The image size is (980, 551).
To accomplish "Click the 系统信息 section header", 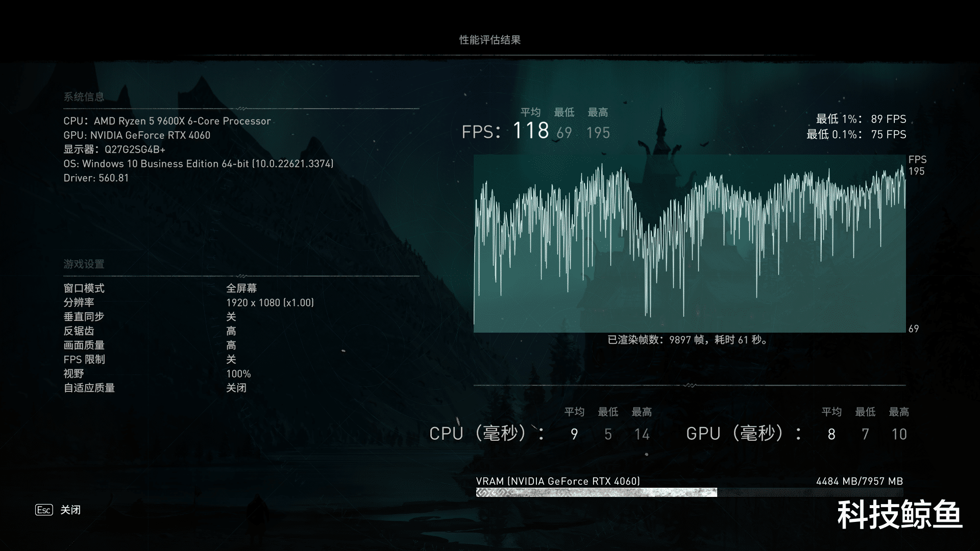I will point(84,96).
